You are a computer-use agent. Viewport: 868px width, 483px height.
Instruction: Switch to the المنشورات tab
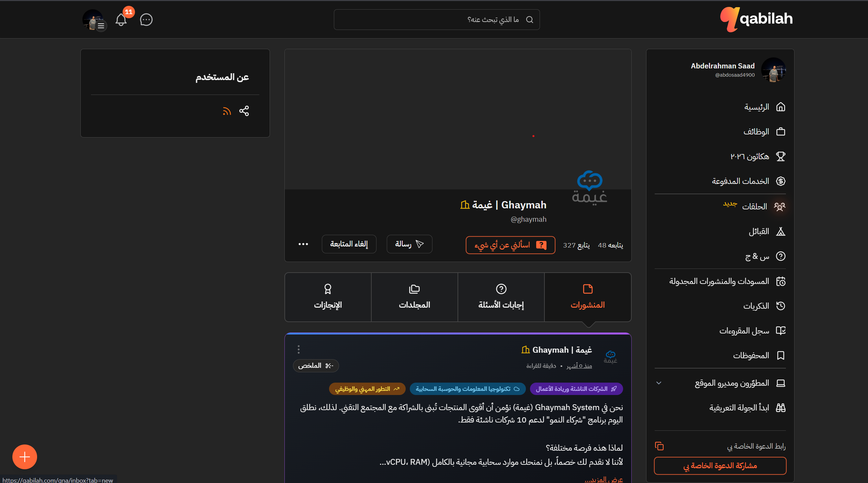[588, 297]
